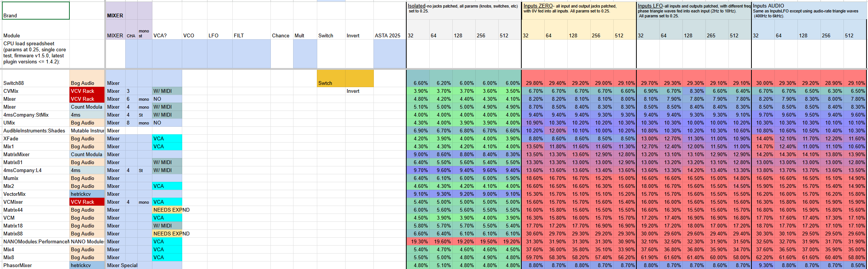868x269 pixels.
Task: Select the Brand header cell
Action: (35, 11)
